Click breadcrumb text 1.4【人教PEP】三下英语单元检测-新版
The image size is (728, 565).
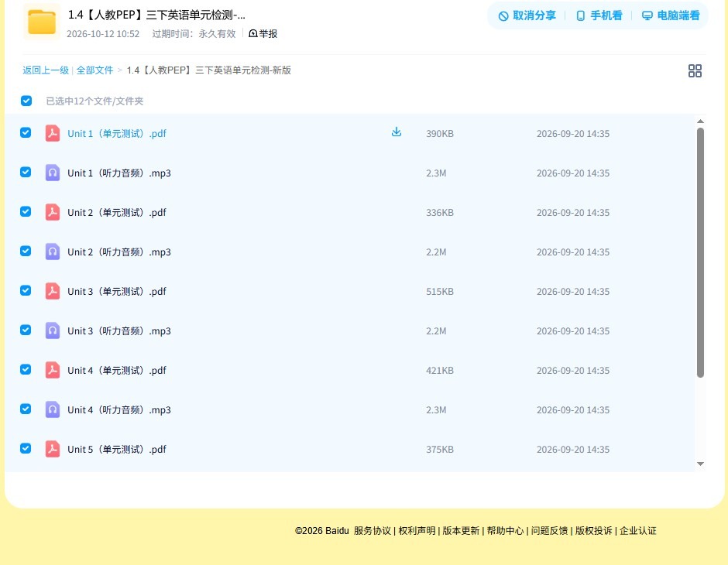point(209,70)
